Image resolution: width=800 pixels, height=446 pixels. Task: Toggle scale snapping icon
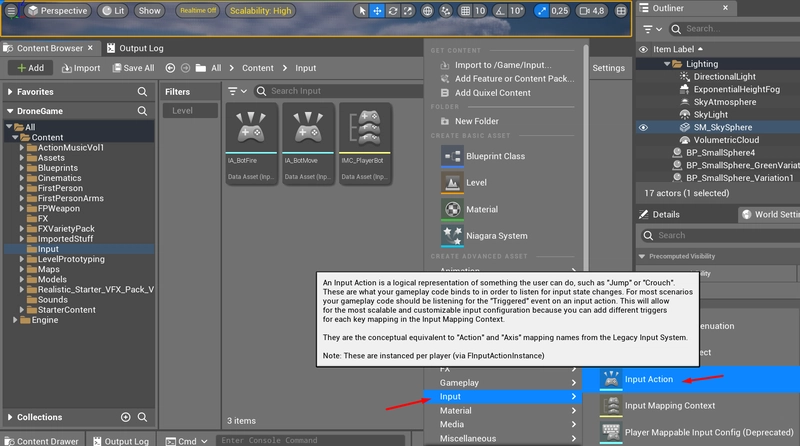click(x=541, y=11)
